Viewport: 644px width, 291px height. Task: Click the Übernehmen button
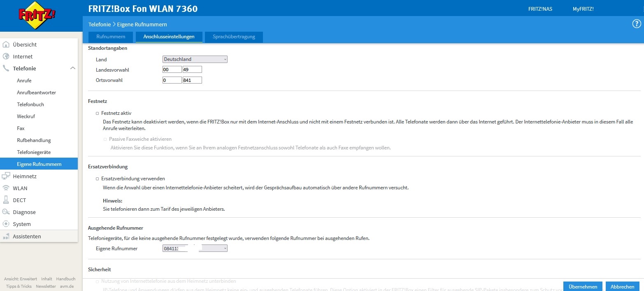click(x=583, y=286)
